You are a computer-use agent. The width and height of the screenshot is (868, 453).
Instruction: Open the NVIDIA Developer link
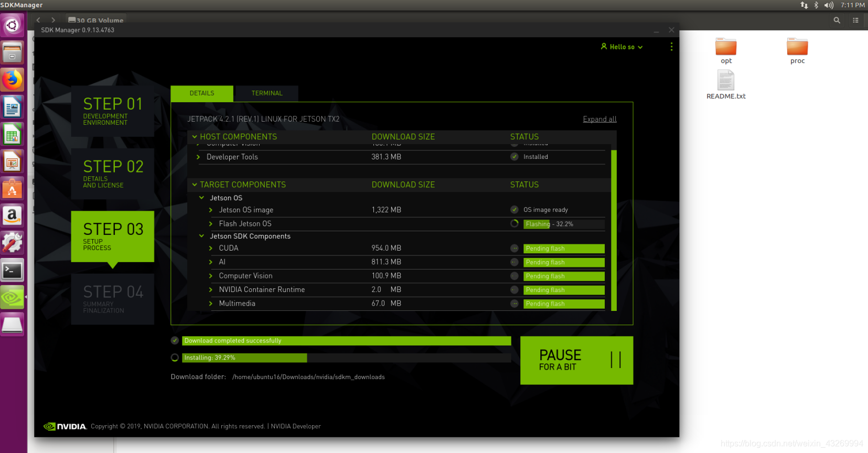click(x=296, y=426)
